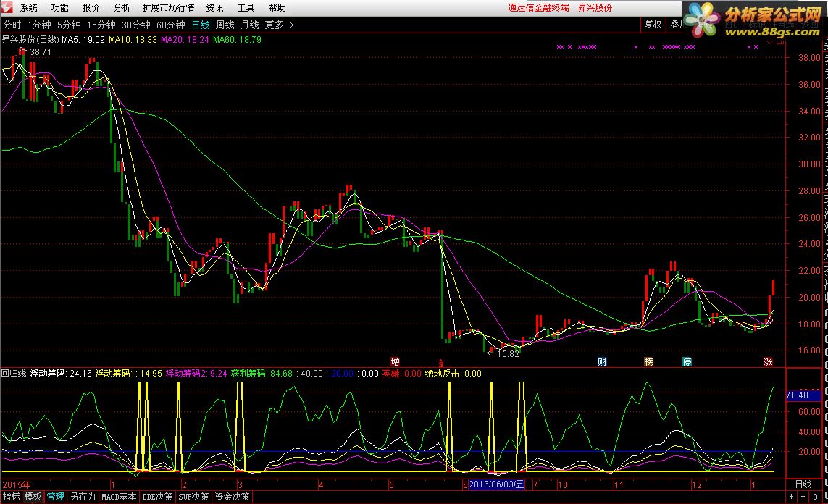This screenshot has height=504, width=828.
Task: Click the 0 reset button at bottom right
Action: (816, 497)
